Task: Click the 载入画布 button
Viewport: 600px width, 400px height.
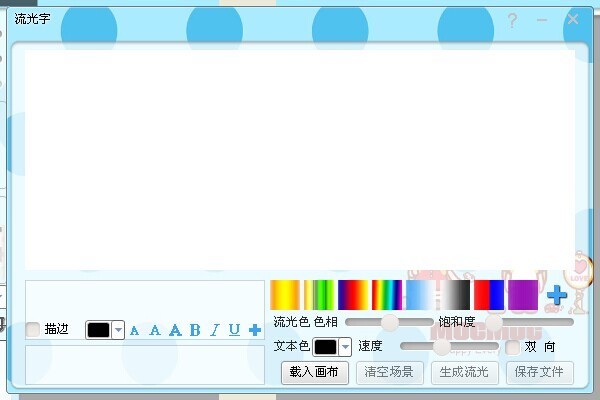Action: (315, 373)
